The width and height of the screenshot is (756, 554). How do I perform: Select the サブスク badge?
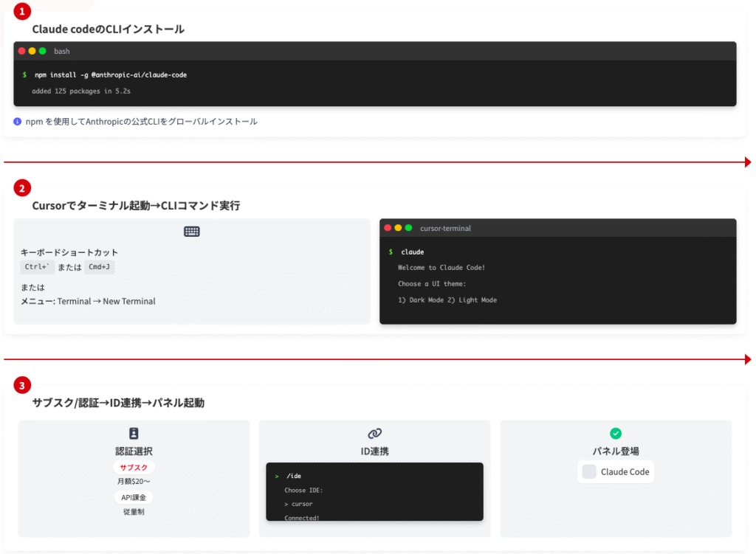(134, 467)
